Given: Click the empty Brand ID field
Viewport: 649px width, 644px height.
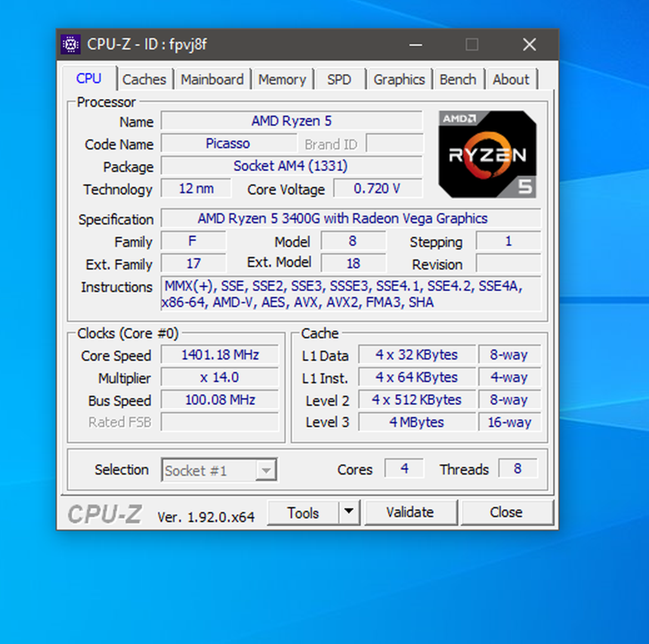Looking at the screenshot, I should click(394, 144).
